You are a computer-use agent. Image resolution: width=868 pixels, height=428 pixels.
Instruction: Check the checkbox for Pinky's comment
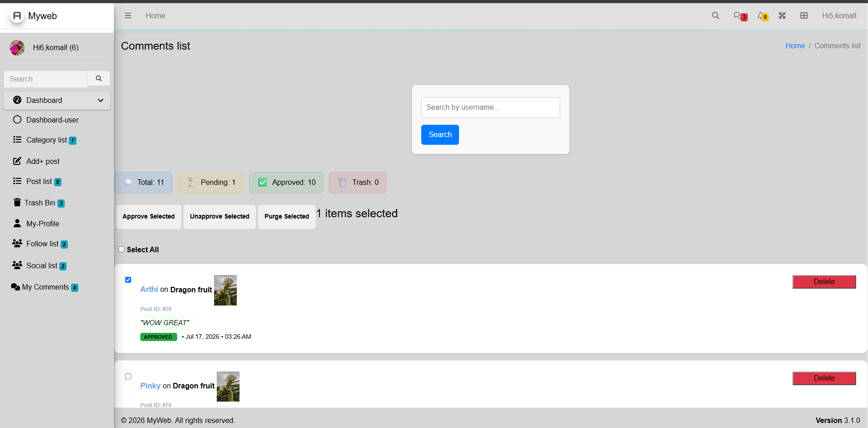pos(128,377)
